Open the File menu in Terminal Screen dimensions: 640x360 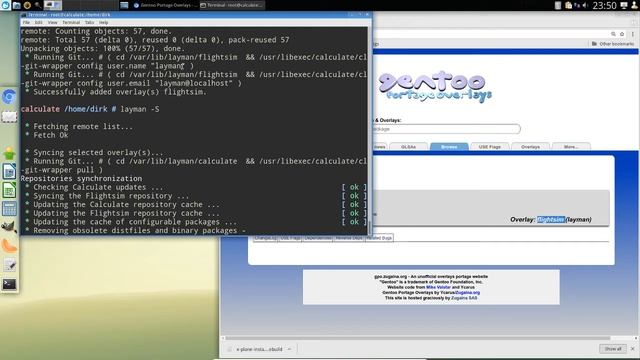click(26, 22)
